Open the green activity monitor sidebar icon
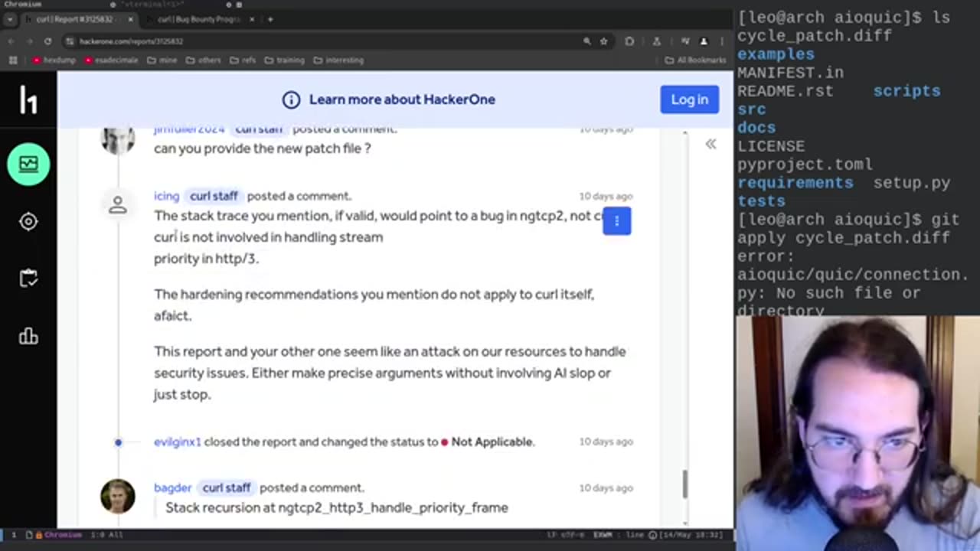The width and height of the screenshot is (980, 551). pyautogui.click(x=28, y=164)
